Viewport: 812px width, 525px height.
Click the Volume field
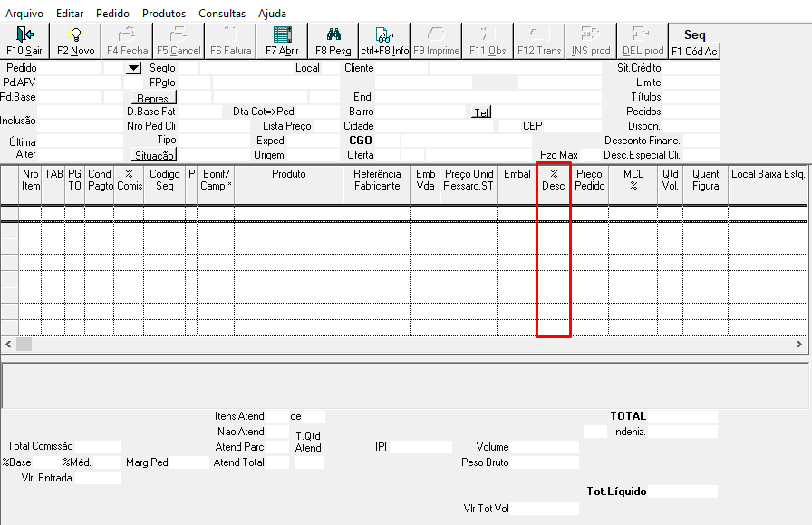click(x=544, y=447)
